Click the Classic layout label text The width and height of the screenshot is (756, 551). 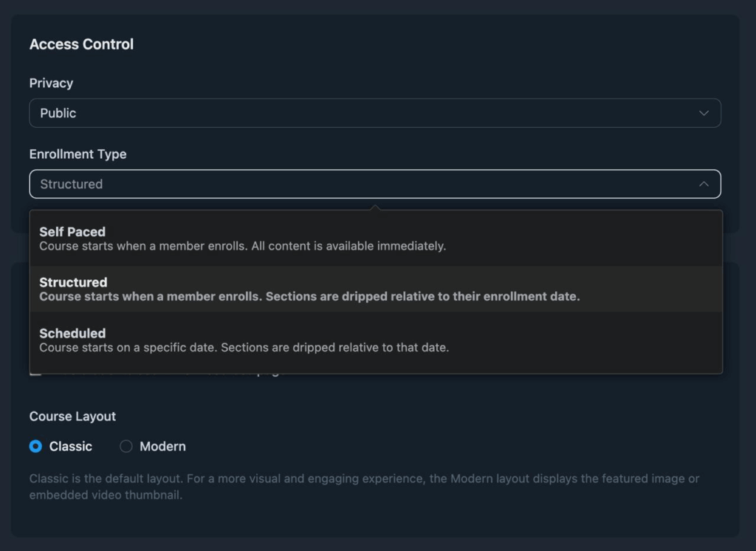point(71,446)
